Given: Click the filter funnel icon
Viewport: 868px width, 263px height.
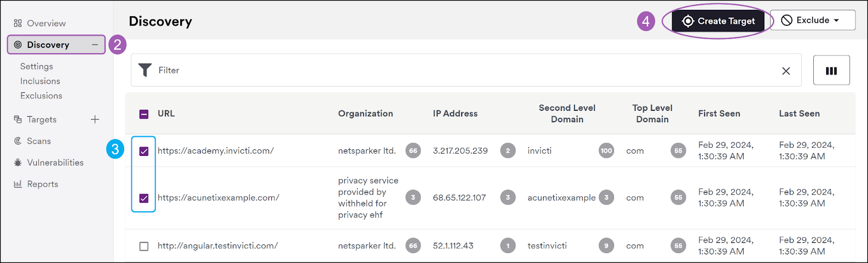Looking at the screenshot, I should [145, 70].
